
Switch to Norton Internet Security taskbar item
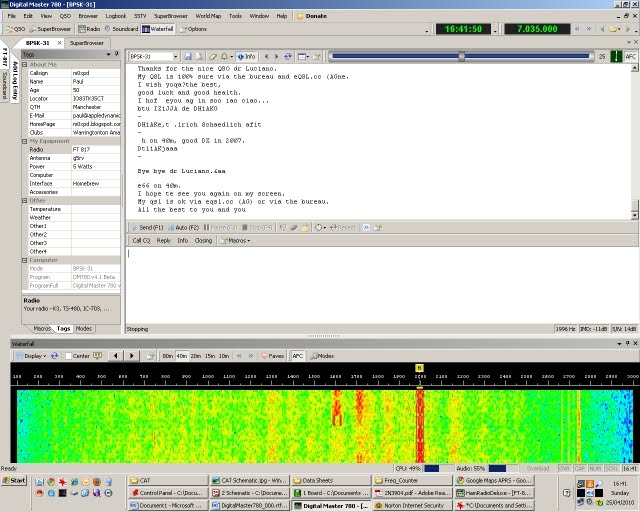(412, 505)
